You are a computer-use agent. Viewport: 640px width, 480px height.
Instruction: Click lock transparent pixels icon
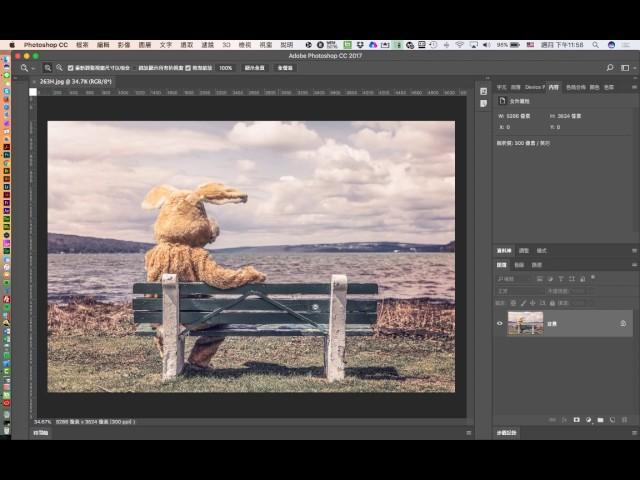513,303
